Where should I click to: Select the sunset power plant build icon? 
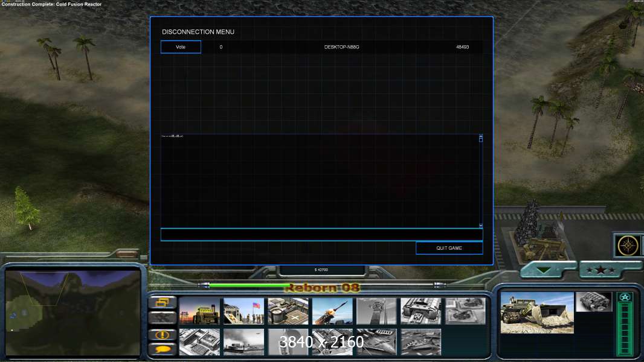[199, 311]
